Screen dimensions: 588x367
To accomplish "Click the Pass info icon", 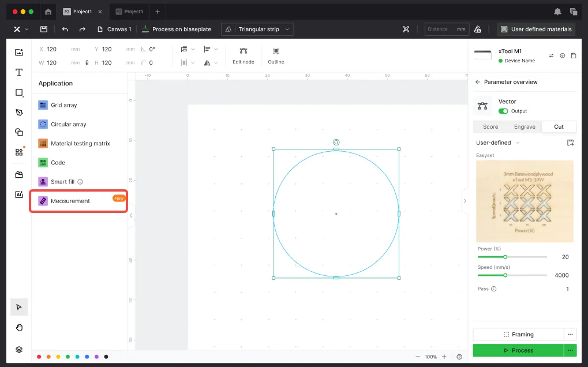I will [x=494, y=289].
